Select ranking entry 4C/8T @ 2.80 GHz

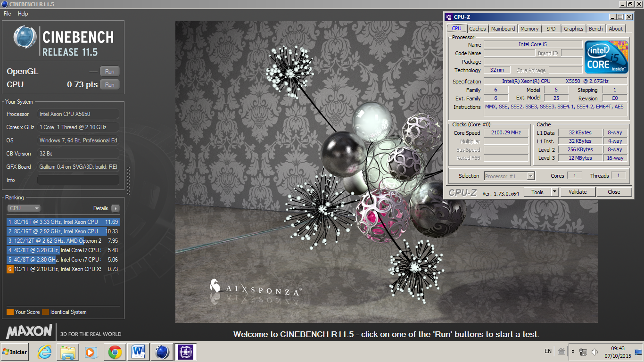pyautogui.click(x=63, y=259)
